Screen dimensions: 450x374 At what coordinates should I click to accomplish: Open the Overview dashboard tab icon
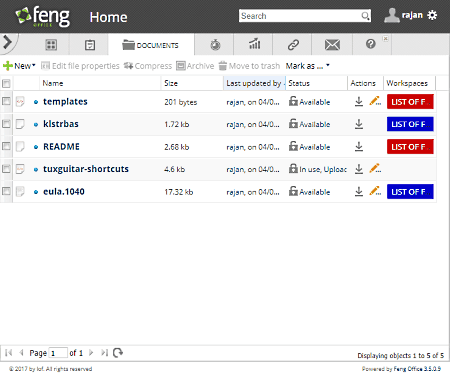(x=51, y=45)
